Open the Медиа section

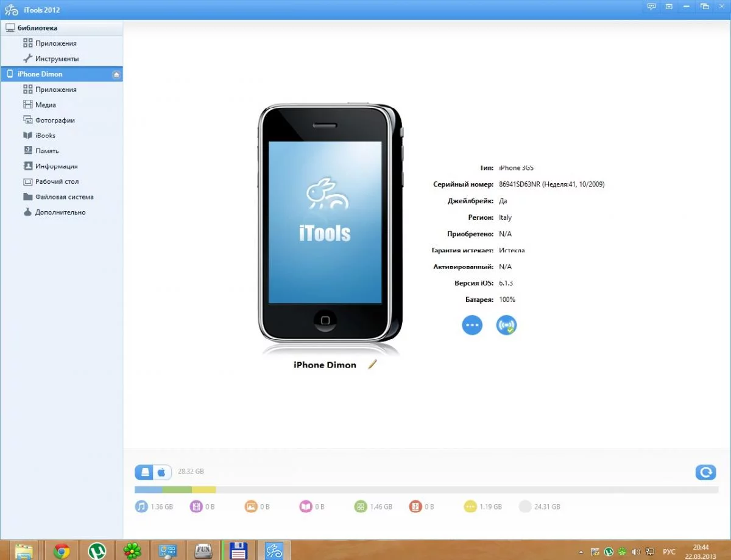(x=40, y=105)
